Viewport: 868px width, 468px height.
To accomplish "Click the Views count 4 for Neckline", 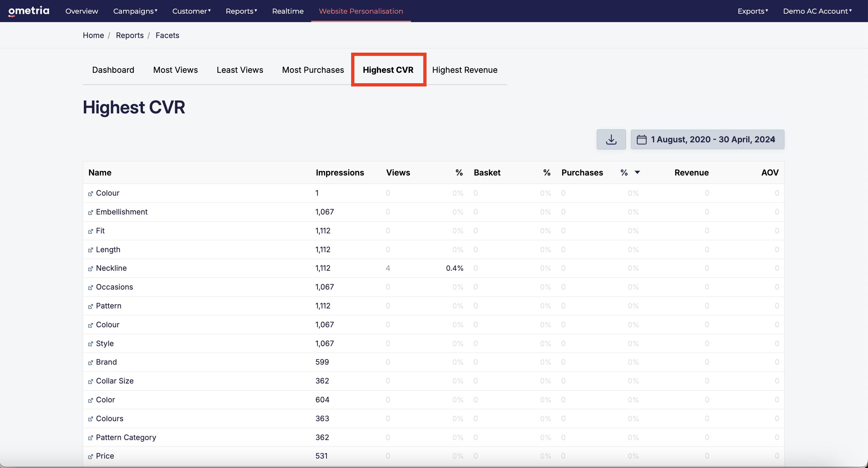I will [x=388, y=268].
